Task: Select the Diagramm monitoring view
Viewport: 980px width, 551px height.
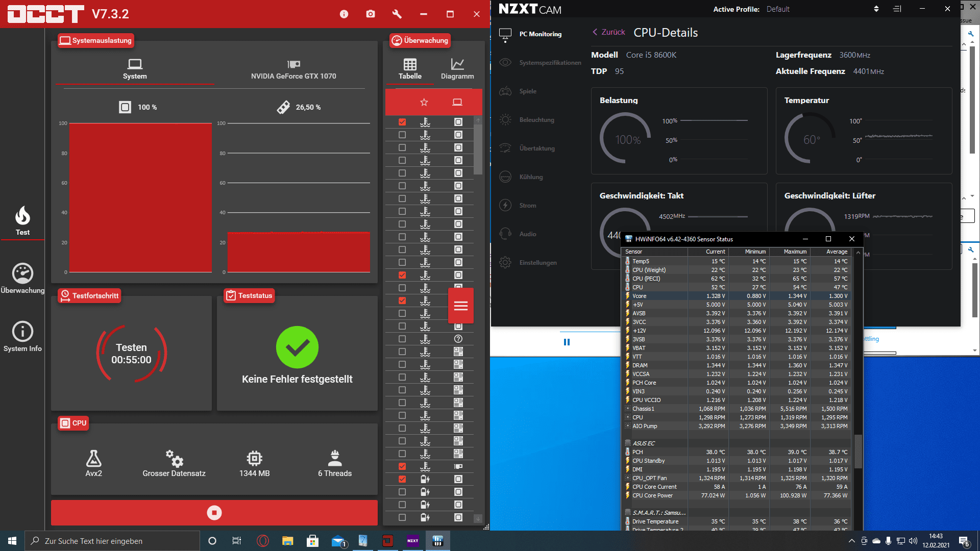Action: click(457, 69)
